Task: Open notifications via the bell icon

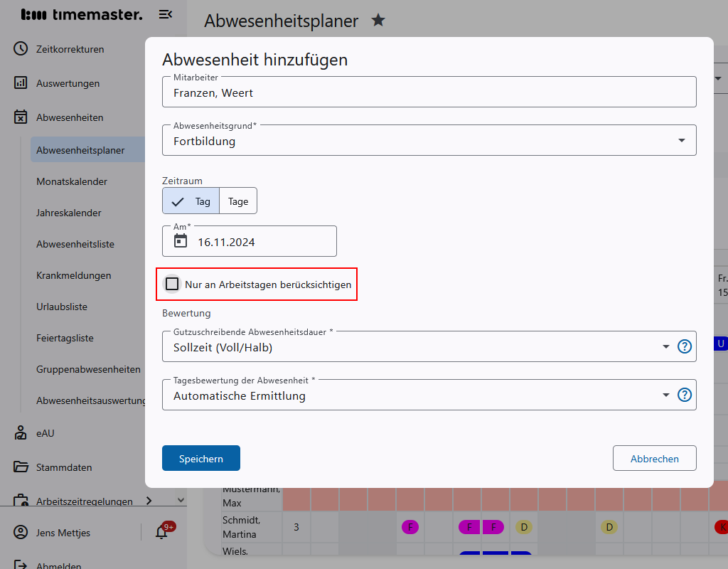Action: [x=162, y=532]
